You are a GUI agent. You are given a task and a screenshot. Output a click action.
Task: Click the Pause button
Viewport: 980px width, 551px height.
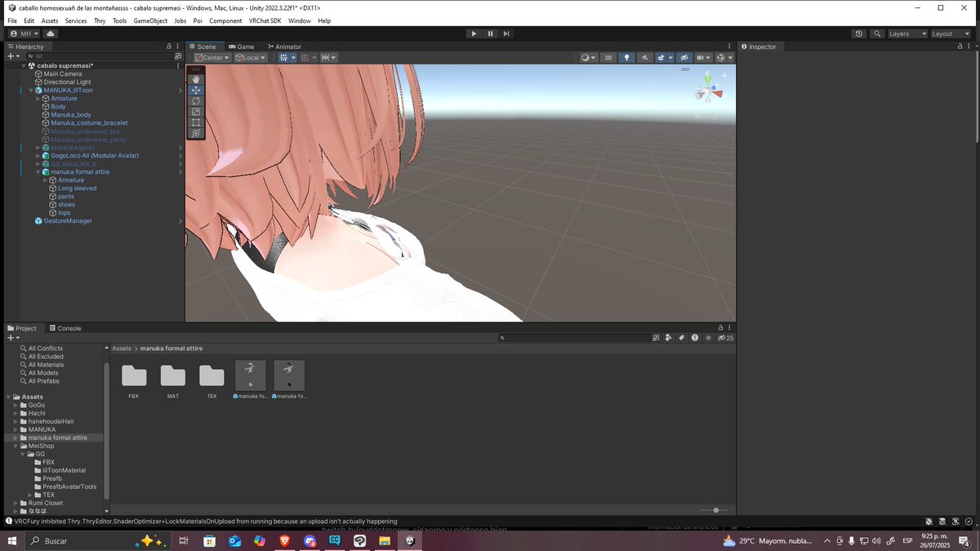490,33
